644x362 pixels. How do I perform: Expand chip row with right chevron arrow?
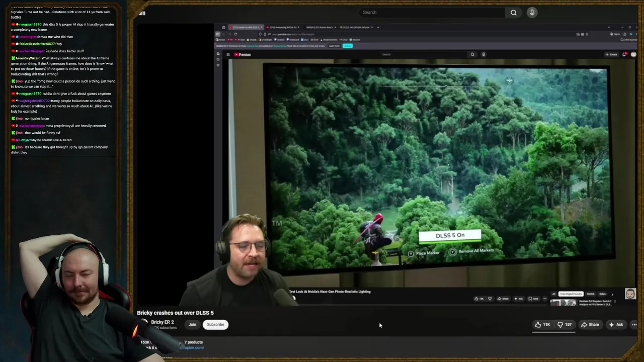click(x=612, y=294)
